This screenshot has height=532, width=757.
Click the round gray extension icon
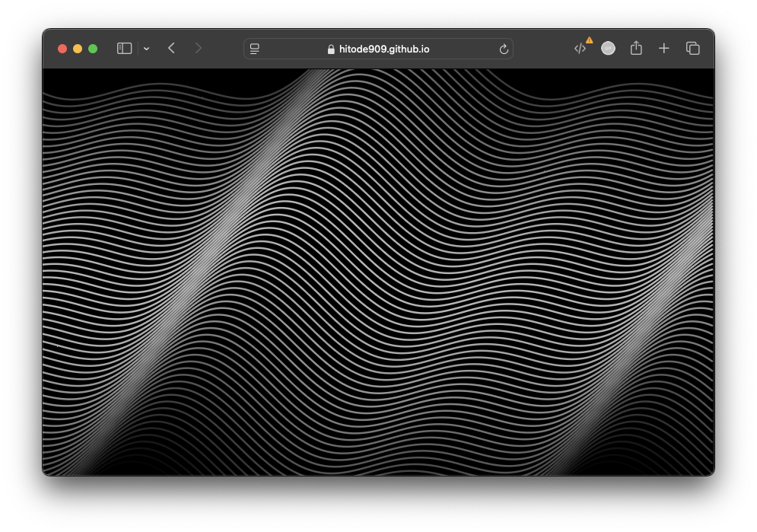tap(608, 48)
